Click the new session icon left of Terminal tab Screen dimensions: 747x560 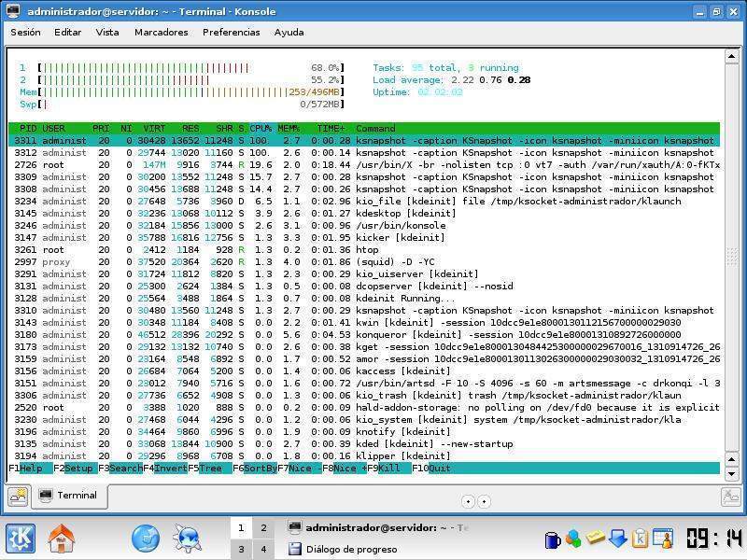(x=18, y=497)
